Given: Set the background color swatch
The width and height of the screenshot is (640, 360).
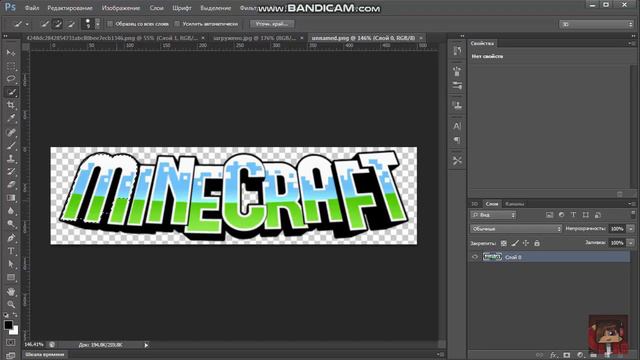Looking at the screenshot, I should pyautogui.click(x=15, y=331).
